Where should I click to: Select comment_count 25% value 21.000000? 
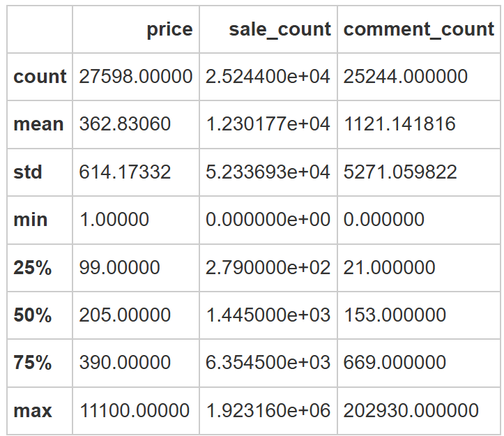point(389,267)
